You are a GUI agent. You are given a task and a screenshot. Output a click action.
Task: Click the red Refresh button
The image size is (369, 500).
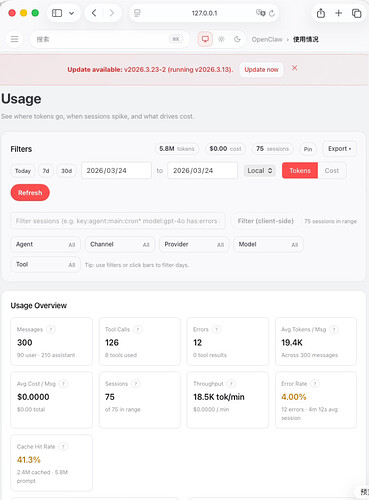[x=30, y=193]
